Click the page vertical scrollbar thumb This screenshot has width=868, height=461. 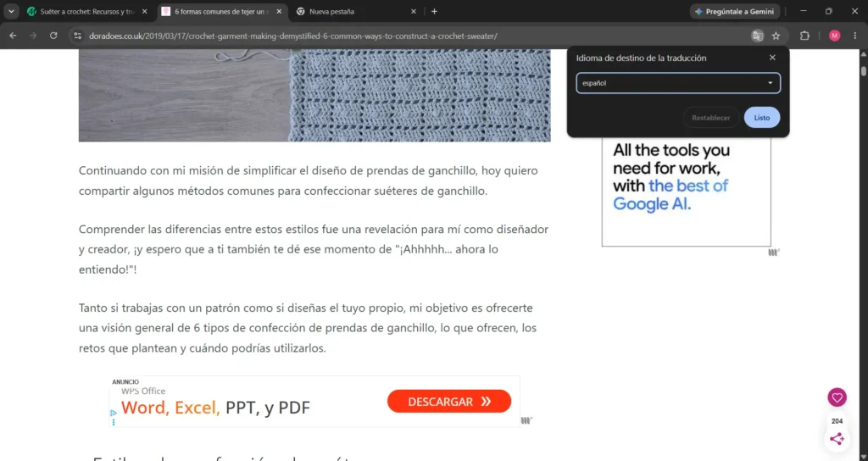point(863,71)
